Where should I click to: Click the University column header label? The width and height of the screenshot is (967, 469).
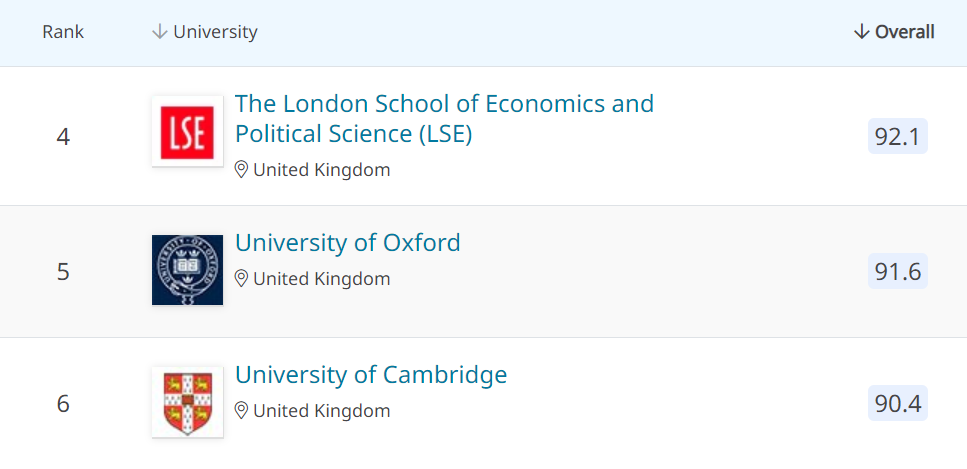point(215,31)
